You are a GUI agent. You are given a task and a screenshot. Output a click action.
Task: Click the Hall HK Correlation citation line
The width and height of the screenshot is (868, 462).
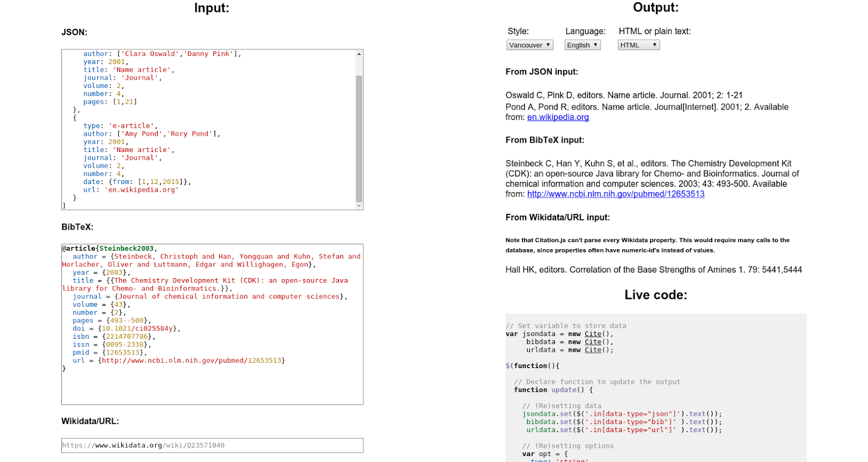tap(654, 270)
